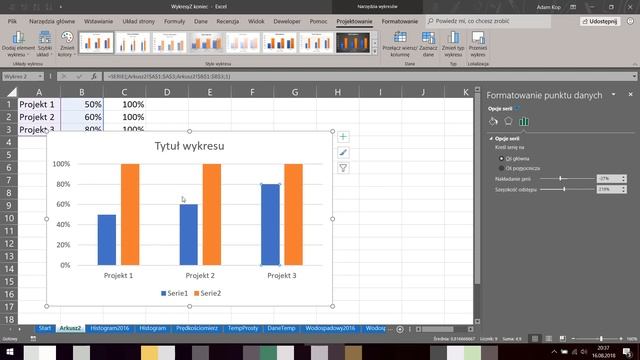Select cell A1 Projekt 1
640x360 pixels.
click(39, 104)
